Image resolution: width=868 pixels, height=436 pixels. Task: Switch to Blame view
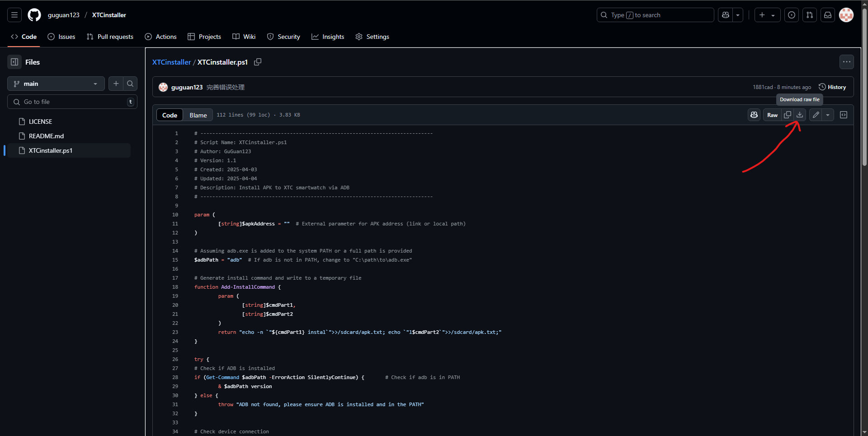[x=198, y=115]
